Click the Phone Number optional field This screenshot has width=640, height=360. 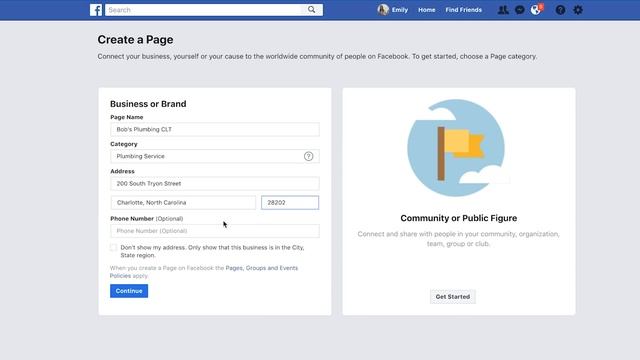click(215, 231)
